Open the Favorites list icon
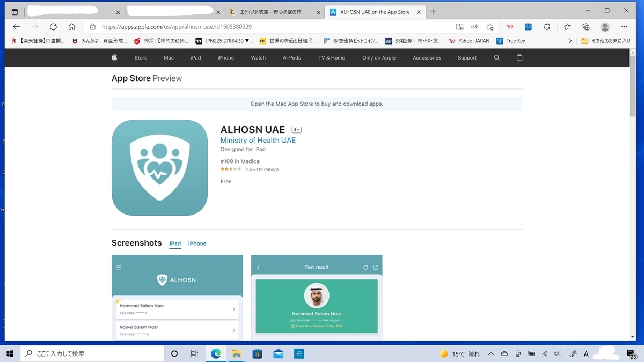Image resolution: width=644 pixels, height=362 pixels. [x=567, y=27]
